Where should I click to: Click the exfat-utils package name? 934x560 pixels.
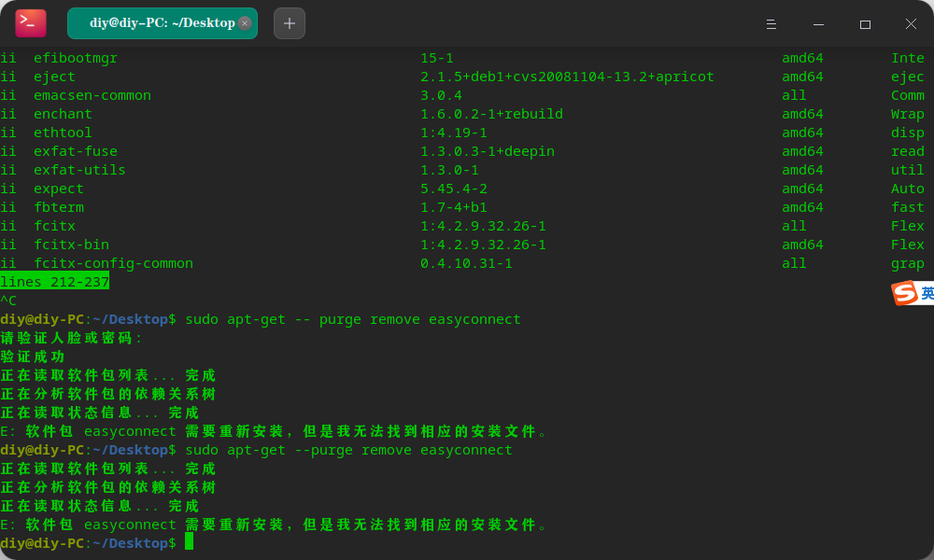(79, 170)
